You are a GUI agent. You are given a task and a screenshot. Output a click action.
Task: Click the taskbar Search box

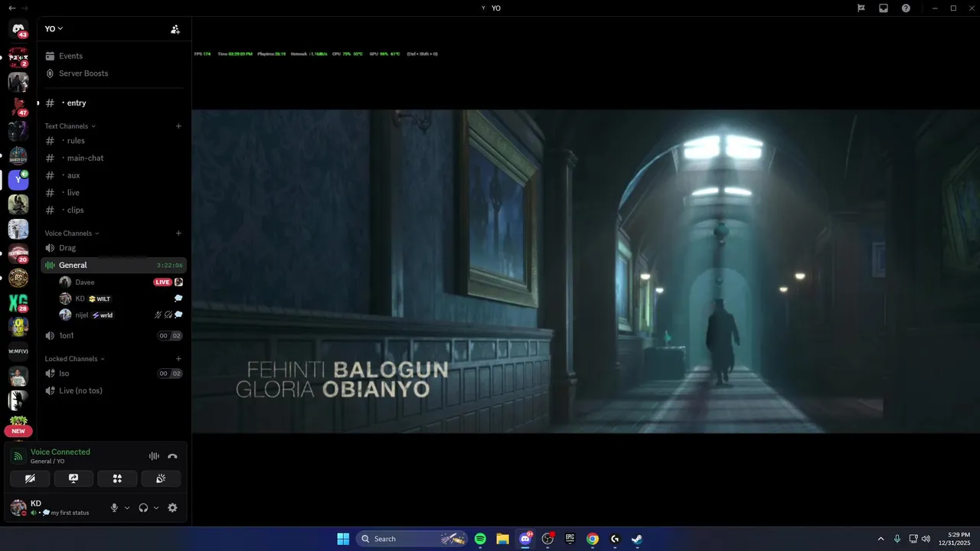click(412, 539)
